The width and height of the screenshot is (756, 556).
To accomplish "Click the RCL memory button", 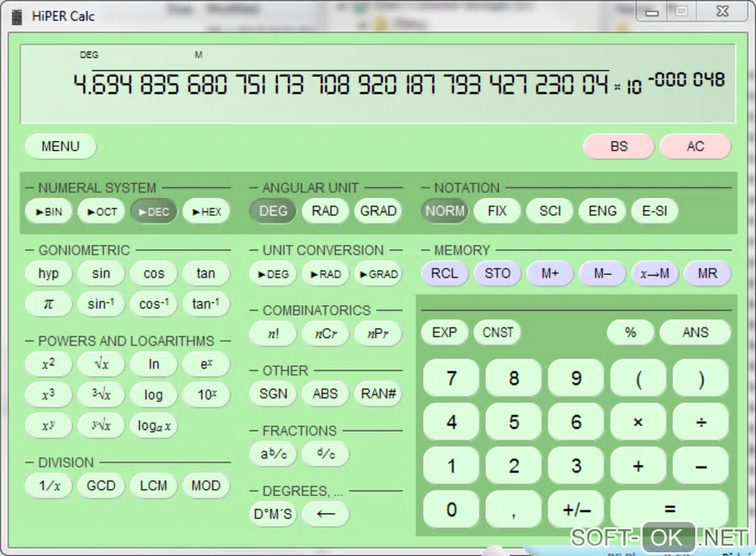I will click(x=445, y=274).
